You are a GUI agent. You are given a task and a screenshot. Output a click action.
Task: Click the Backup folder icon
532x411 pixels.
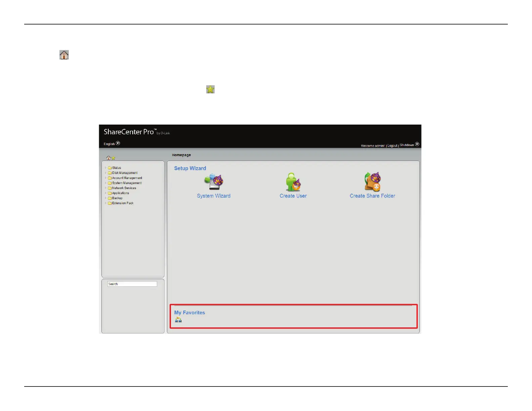click(109, 198)
